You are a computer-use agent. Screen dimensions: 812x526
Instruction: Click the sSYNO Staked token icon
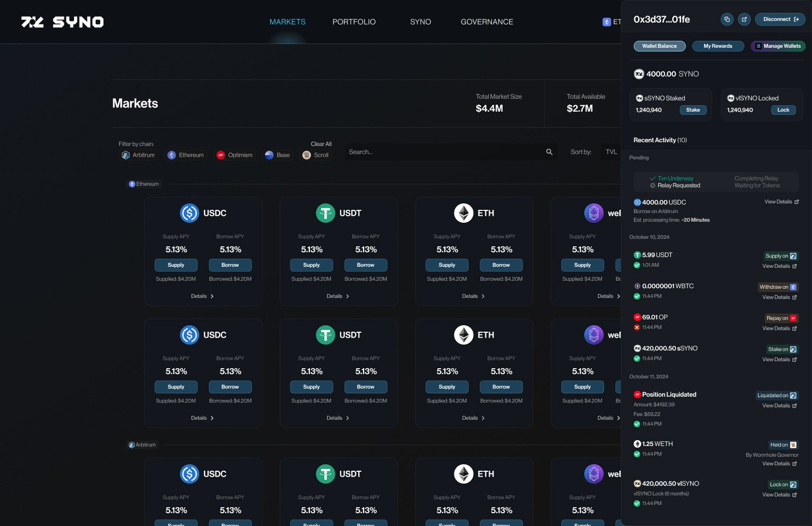click(639, 98)
